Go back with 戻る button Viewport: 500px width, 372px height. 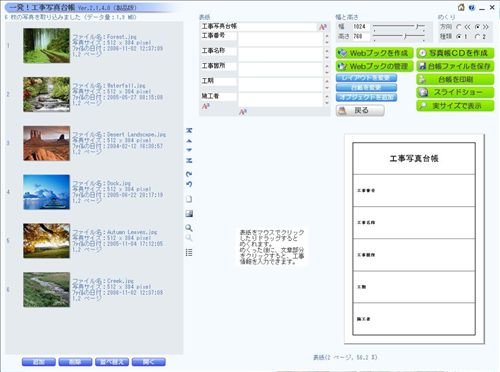pyautogui.click(x=360, y=110)
